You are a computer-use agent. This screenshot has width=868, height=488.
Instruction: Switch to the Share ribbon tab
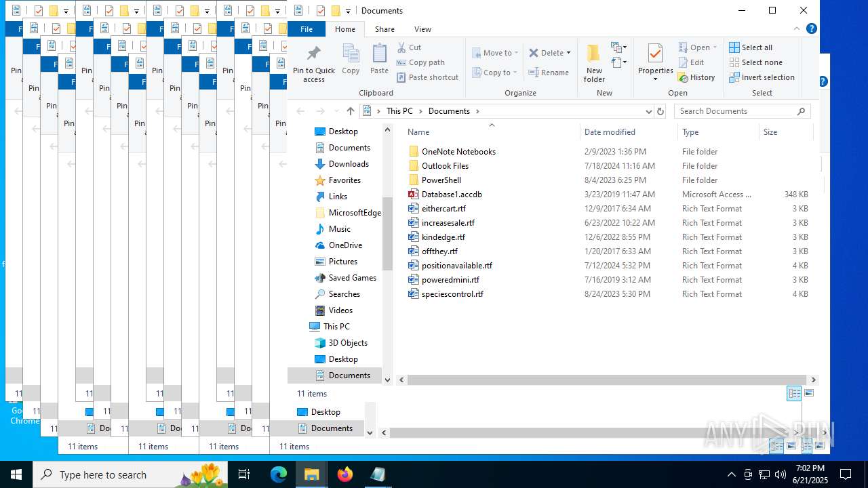(x=384, y=29)
